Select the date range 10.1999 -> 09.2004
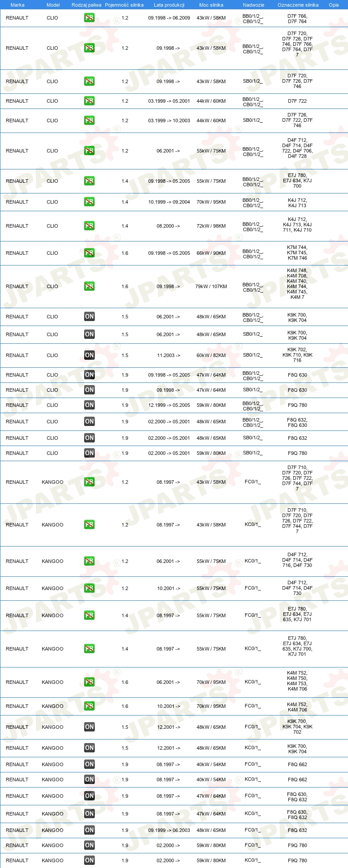The height and width of the screenshot is (868, 348). 169,202
